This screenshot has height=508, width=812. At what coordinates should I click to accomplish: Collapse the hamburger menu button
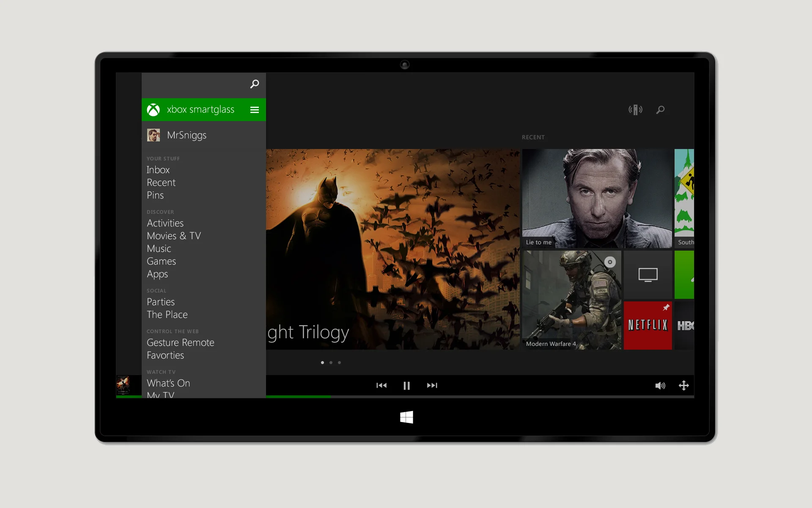[x=254, y=110]
